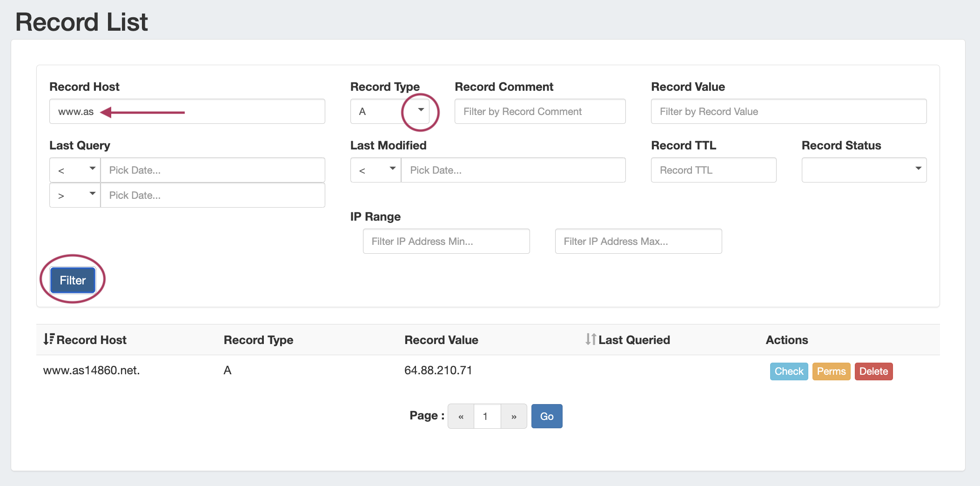This screenshot has width=980, height=486.
Task: Open first Last Query operator dropdown
Action: [x=75, y=170]
